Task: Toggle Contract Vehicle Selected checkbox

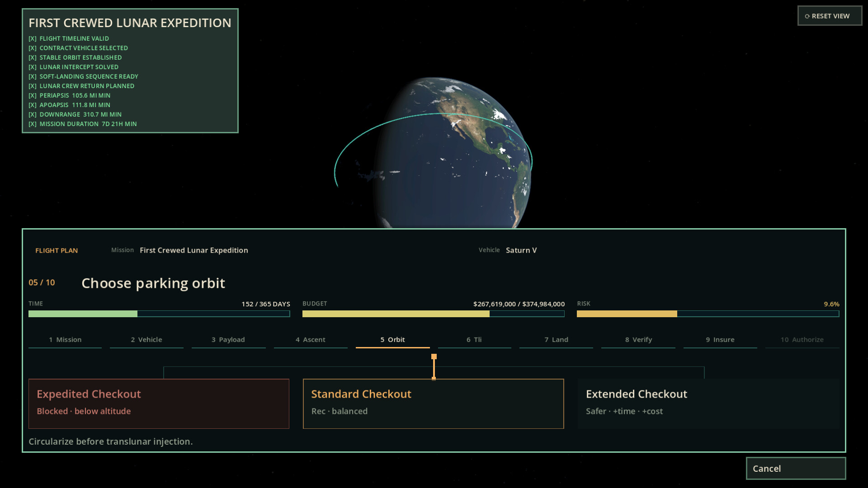Action: point(33,48)
